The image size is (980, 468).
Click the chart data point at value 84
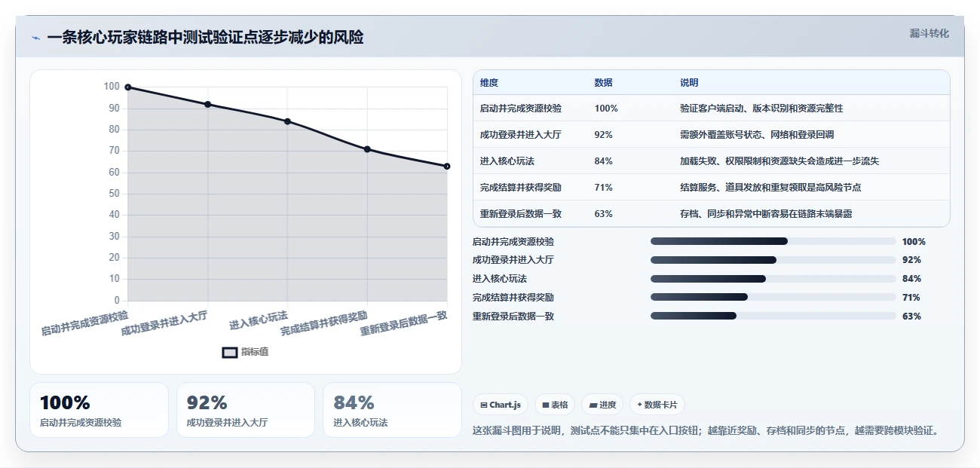pos(287,121)
